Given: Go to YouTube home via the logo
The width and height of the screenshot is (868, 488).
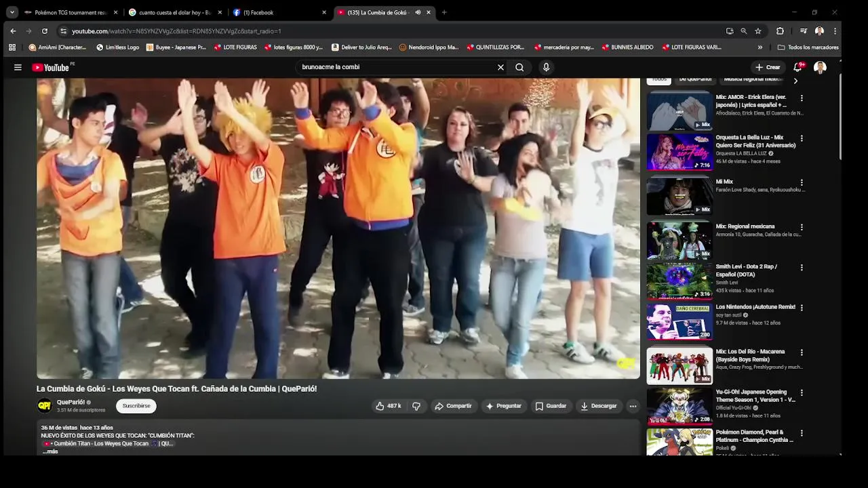Looking at the screenshot, I should 50,67.
